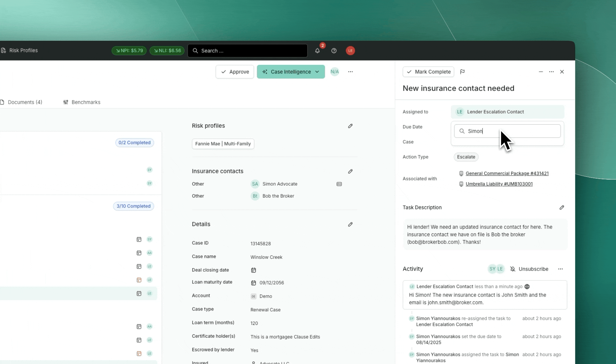Edit Risk profiles with pencil icon
Screen dimensions: 616x364
(x=350, y=126)
